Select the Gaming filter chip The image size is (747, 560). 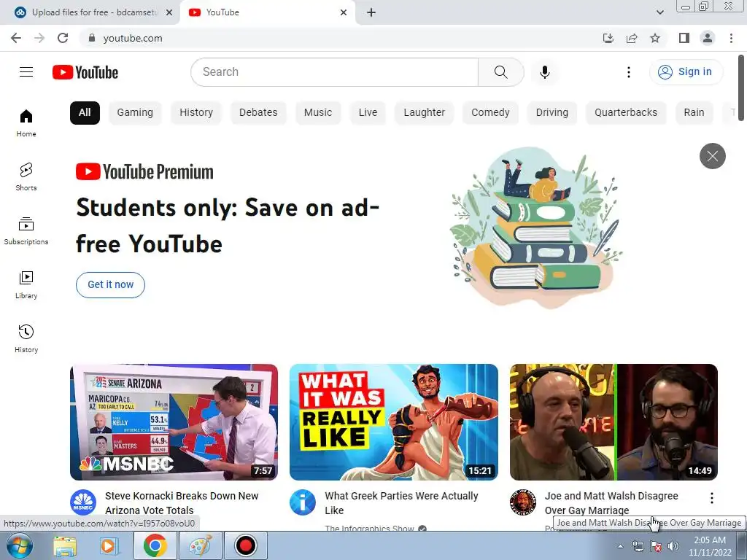pos(135,113)
